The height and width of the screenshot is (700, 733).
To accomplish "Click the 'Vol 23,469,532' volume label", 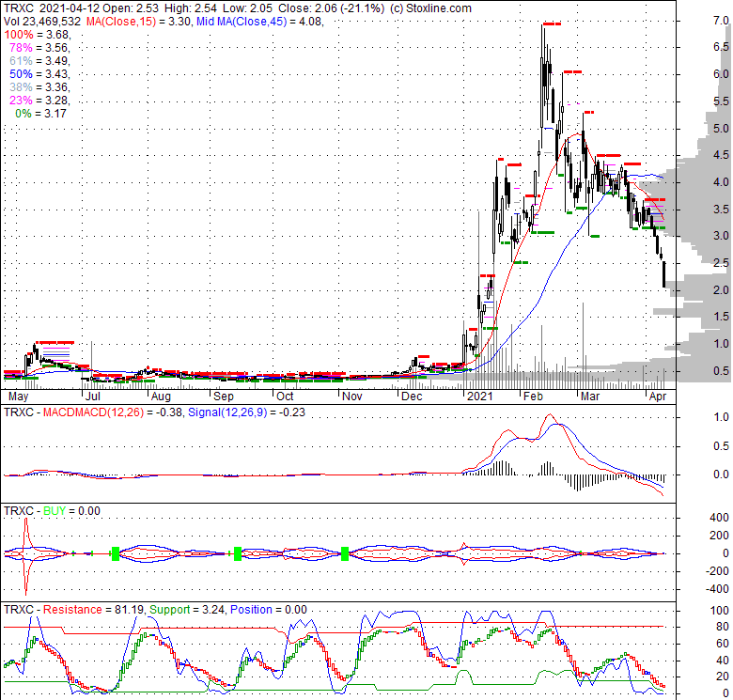I will [42, 21].
